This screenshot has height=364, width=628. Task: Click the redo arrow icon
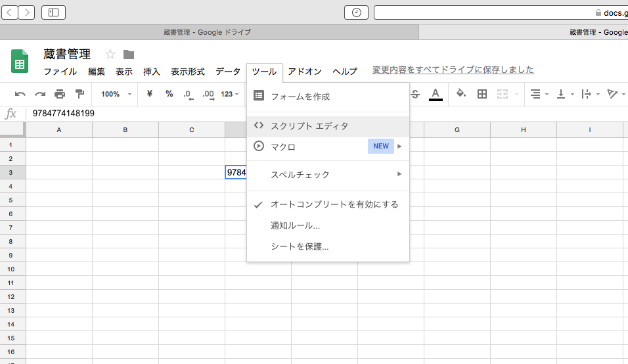(40, 94)
